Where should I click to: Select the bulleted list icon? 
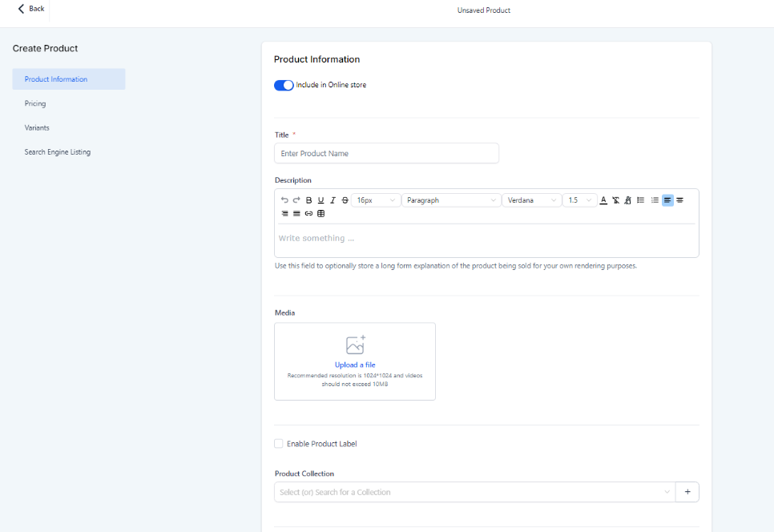(x=641, y=200)
